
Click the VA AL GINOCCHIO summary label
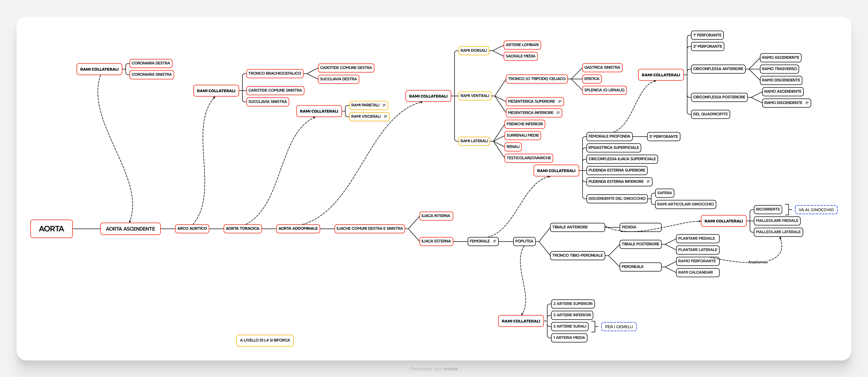816,210
